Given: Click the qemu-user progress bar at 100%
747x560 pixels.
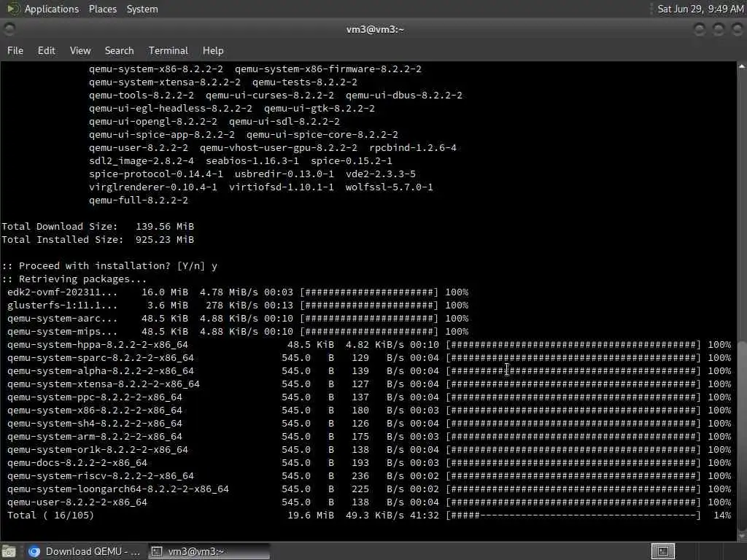Looking at the screenshot, I should 573,502.
